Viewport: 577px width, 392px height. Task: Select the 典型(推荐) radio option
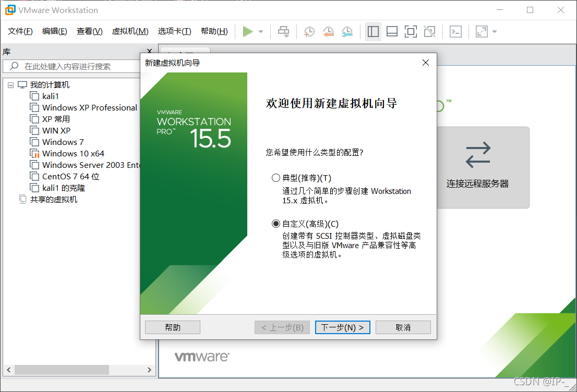pos(275,178)
